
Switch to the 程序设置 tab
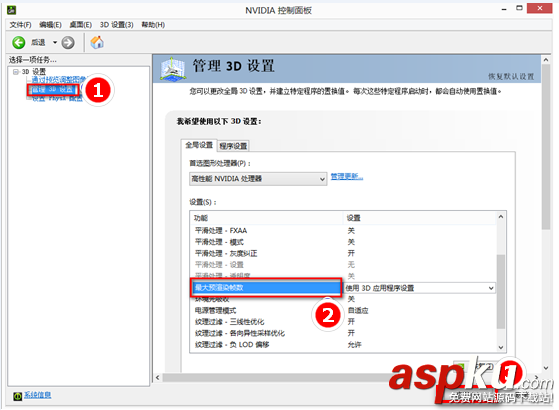point(233,146)
